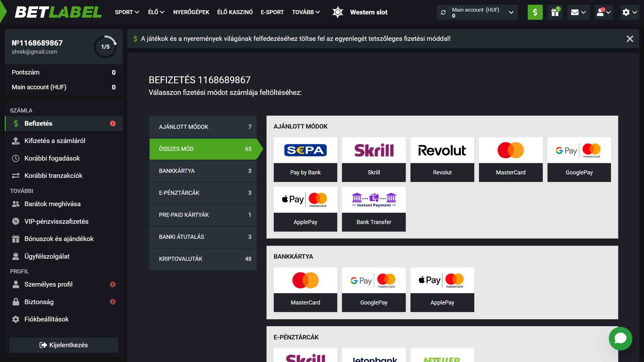Select SEPA Pay by Bank option

pos(305,159)
